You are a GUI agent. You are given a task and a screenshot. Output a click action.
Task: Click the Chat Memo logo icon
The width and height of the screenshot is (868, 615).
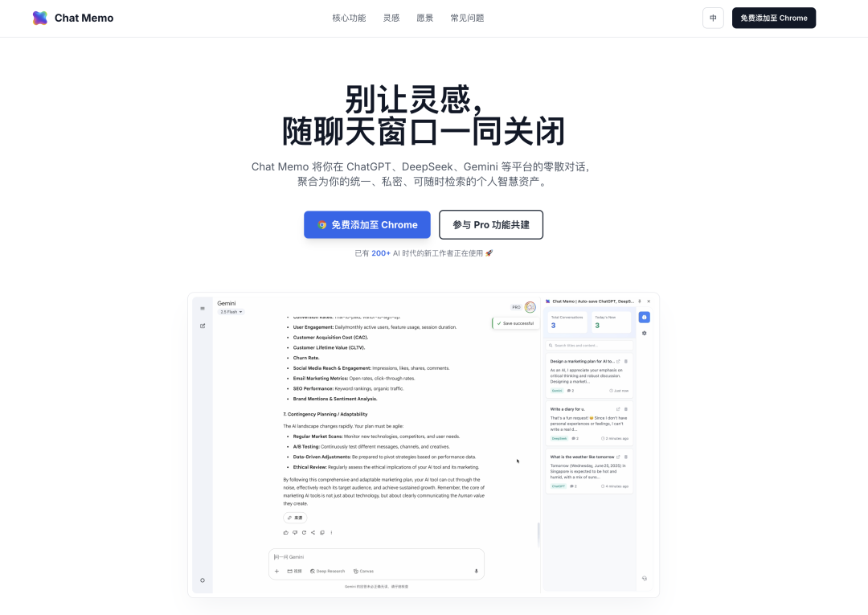(40, 18)
